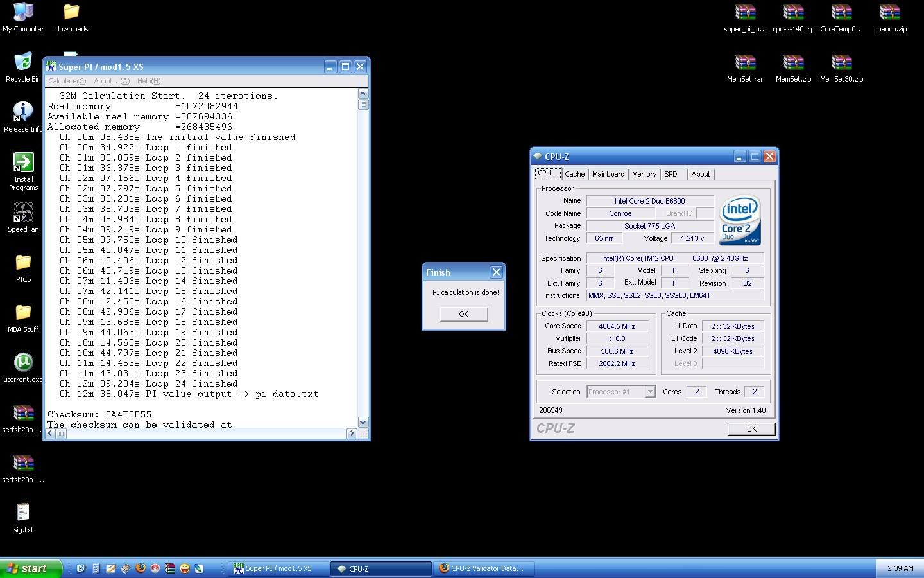Click the taskbar clock showing 2:39 AM
The image size is (924, 578).
[x=900, y=568]
